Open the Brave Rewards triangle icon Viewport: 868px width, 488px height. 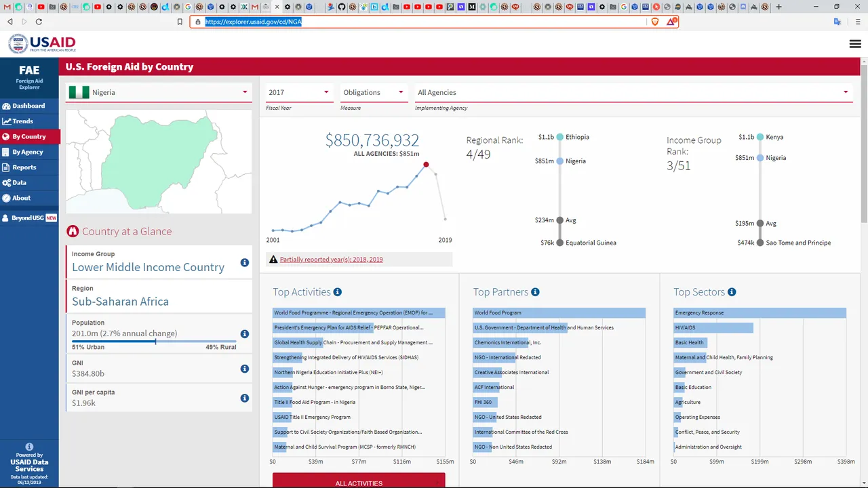[x=671, y=22]
